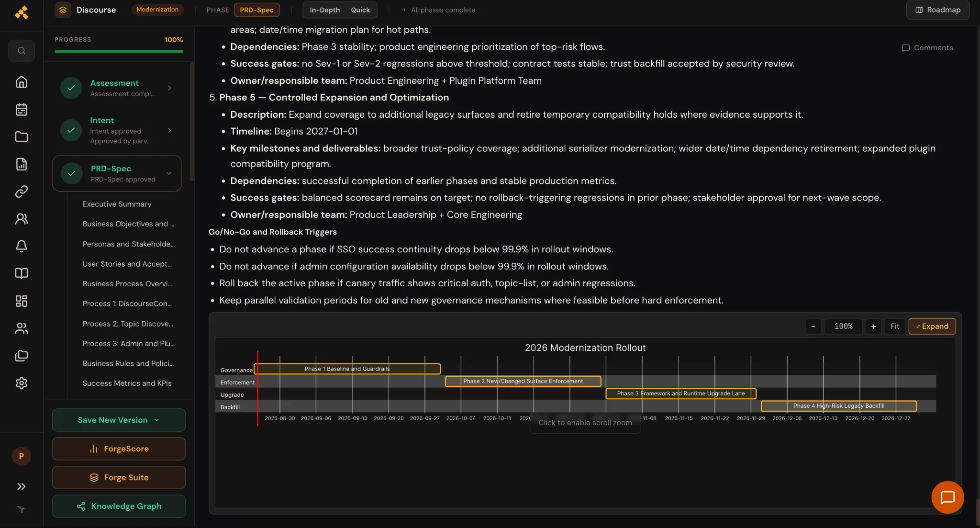This screenshot has height=528, width=980.
Task: Switch to the In-Depth mode
Action: (325, 10)
